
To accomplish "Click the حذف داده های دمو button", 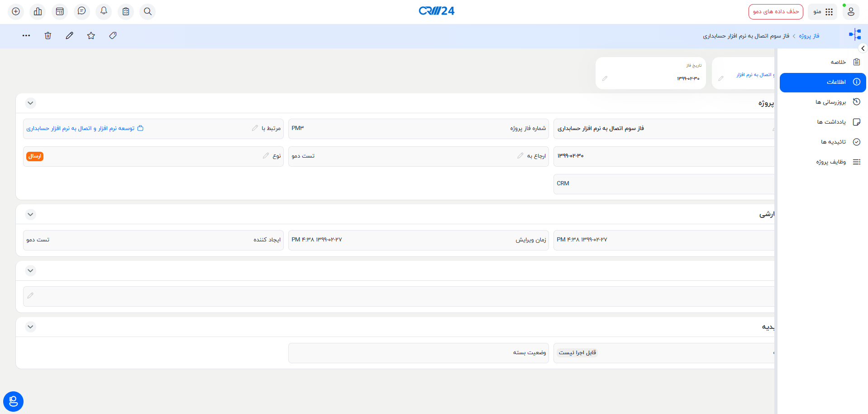I will [x=776, y=11].
